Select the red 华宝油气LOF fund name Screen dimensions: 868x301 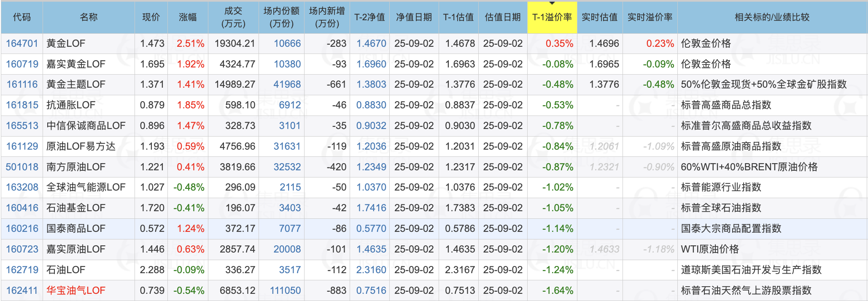[x=76, y=290]
